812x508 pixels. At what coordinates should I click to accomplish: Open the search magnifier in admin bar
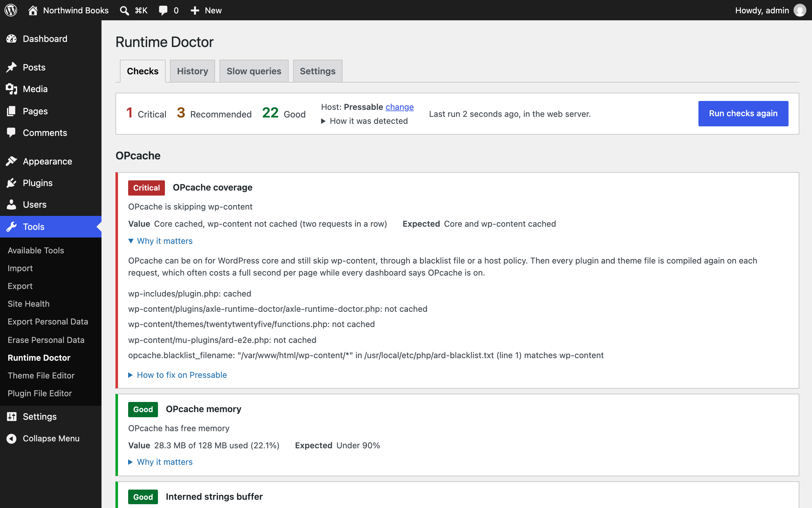[124, 10]
